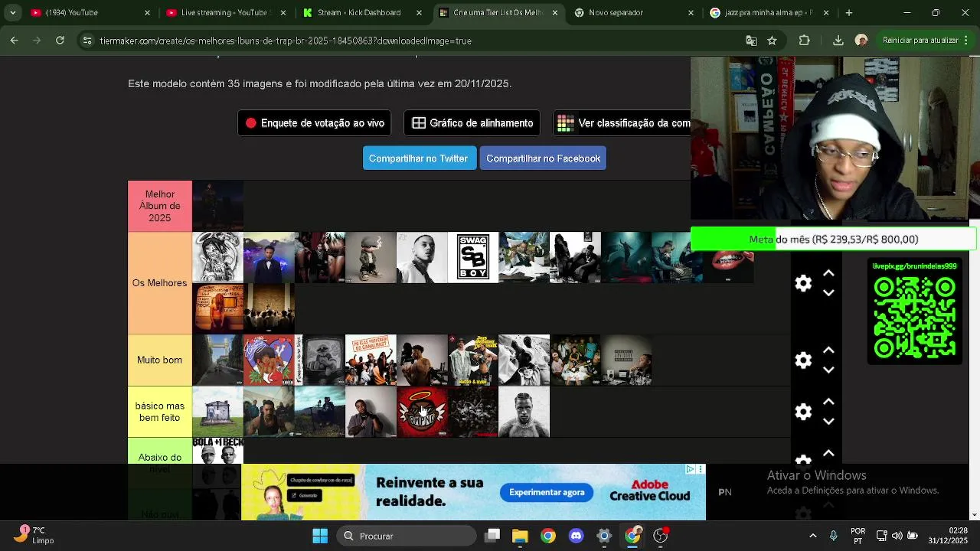Move básico mas bem feito tier down
980x551 pixels.
pyautogui.click(x=828, y=422)
